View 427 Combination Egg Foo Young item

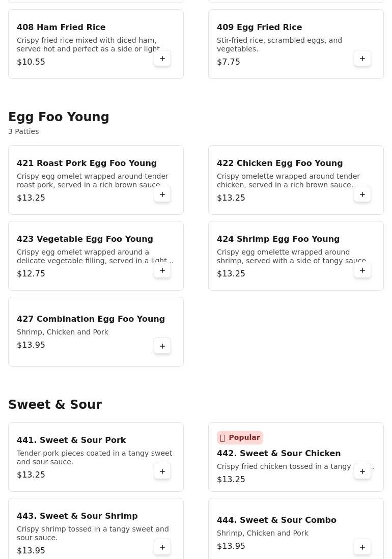coord(91,319)
